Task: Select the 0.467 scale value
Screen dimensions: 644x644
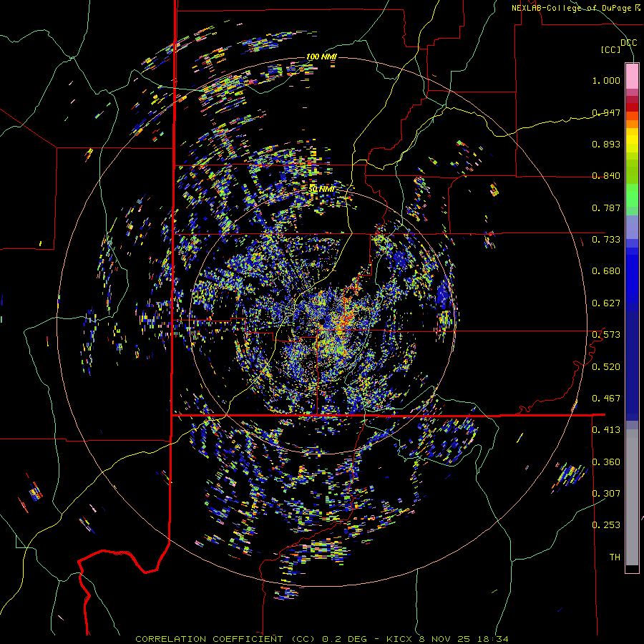Action: (606, 399)
